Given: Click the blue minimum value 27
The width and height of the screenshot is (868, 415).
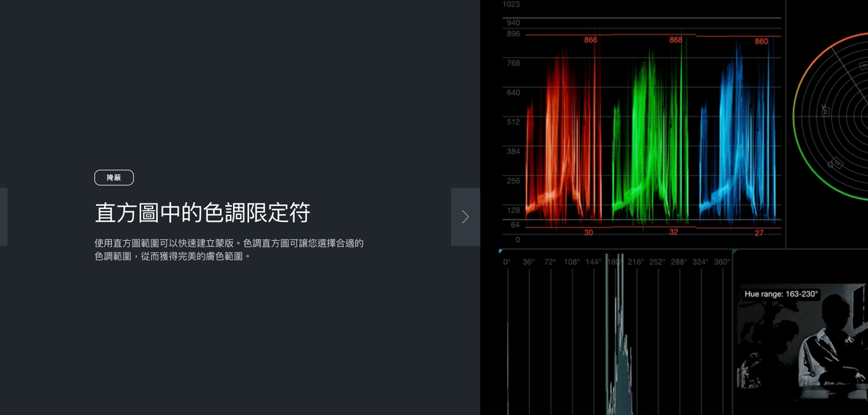Looking at the screenshot, I should pyautogui.click(x=759, y=233).
